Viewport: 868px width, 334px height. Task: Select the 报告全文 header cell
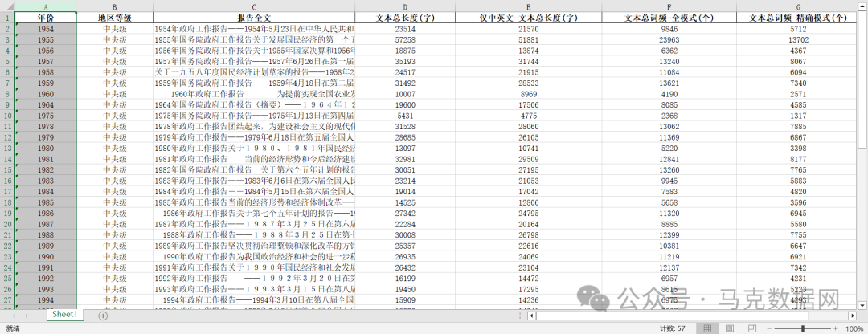tap(254, 18)
